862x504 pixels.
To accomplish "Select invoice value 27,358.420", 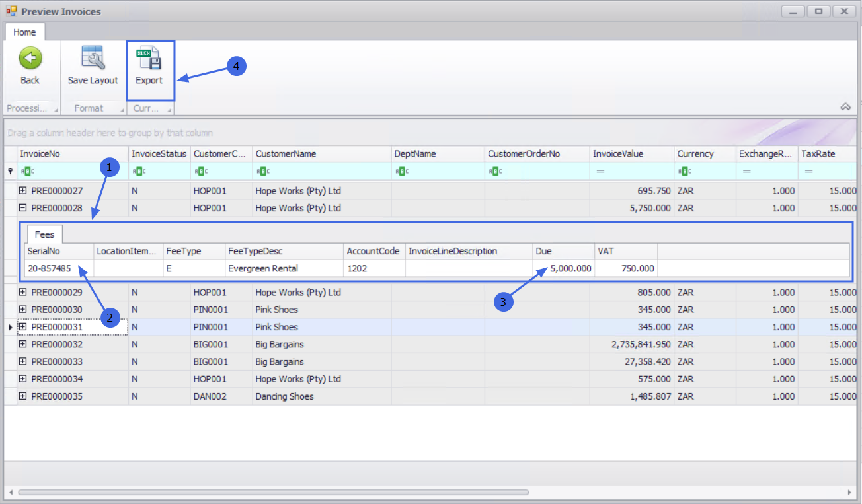I will tap(632, 362).
